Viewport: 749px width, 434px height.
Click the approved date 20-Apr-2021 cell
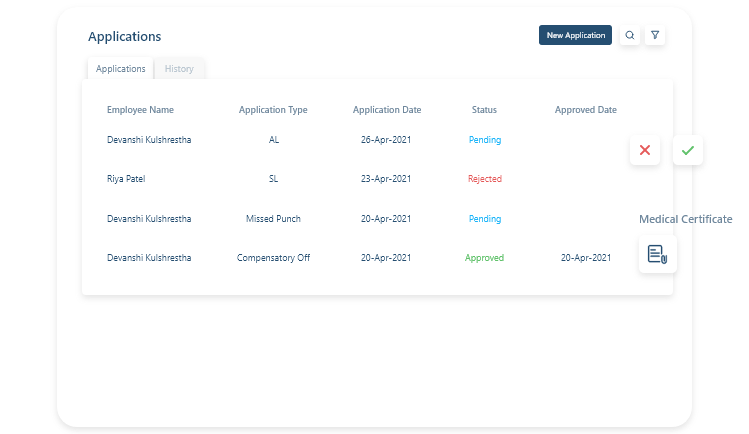[586, 258]
